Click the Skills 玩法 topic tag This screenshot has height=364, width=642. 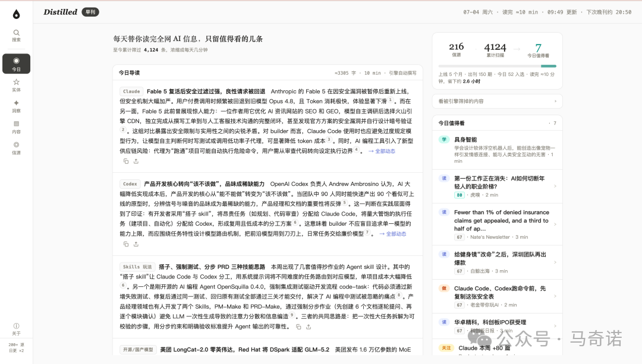137,267
